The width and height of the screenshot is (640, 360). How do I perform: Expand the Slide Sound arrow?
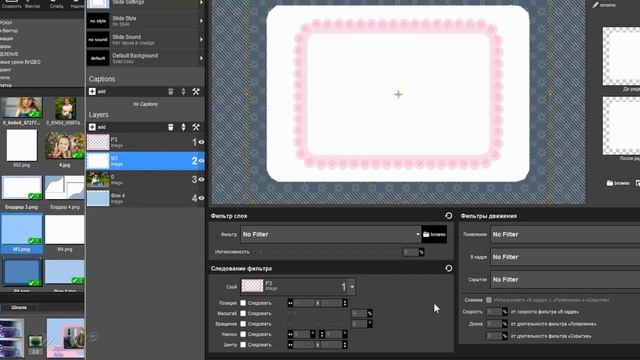[x=201, y=40]
